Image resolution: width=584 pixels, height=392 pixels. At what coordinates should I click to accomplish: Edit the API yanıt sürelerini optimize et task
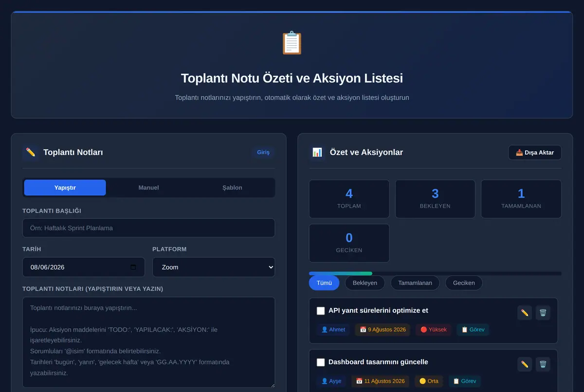(525, 313)
